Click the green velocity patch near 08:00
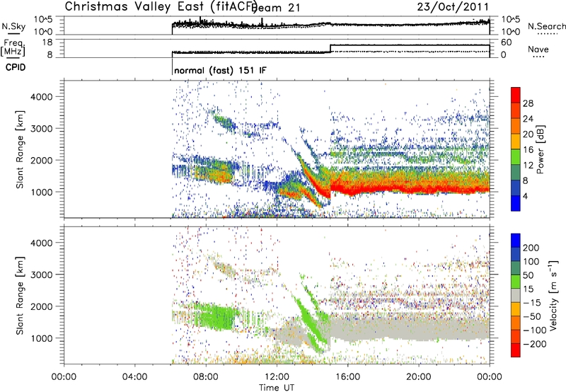566x392 pixels. pyautogui.click(x=216, y=316)
